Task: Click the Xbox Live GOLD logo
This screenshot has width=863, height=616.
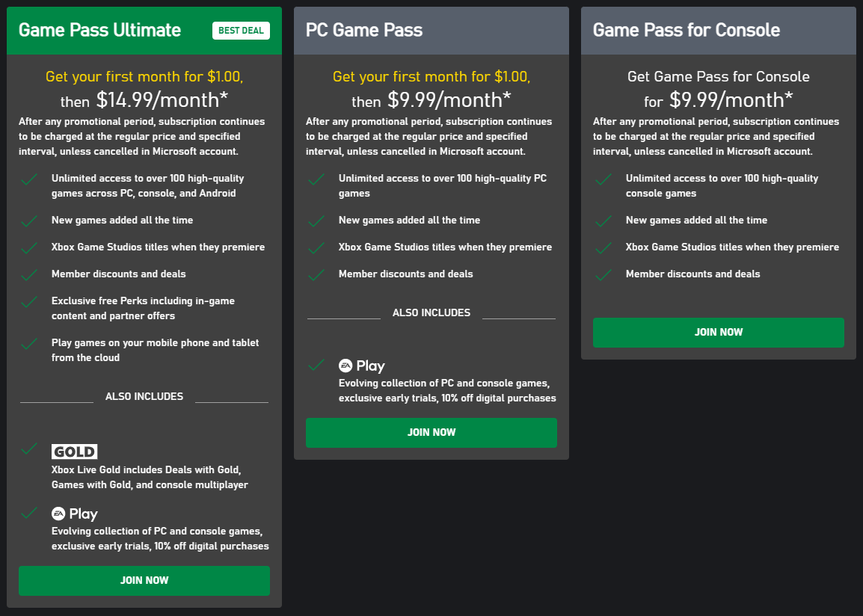Action: pos(74,452)
